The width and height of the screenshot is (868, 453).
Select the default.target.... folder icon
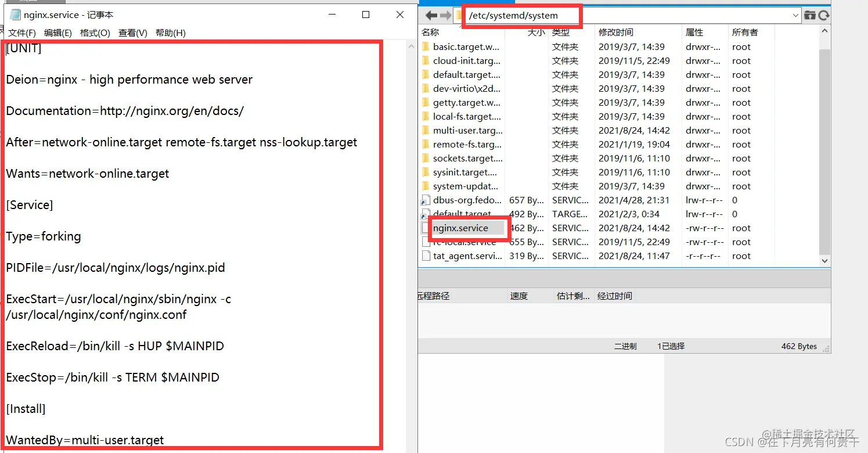[x=426, y=74]
